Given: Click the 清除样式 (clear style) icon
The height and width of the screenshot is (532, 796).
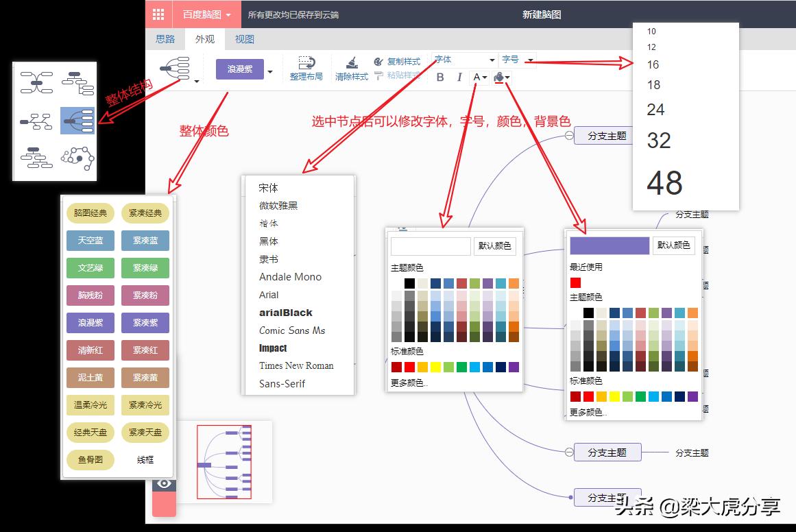Looking at the screenshot, I should click(352, 68).
